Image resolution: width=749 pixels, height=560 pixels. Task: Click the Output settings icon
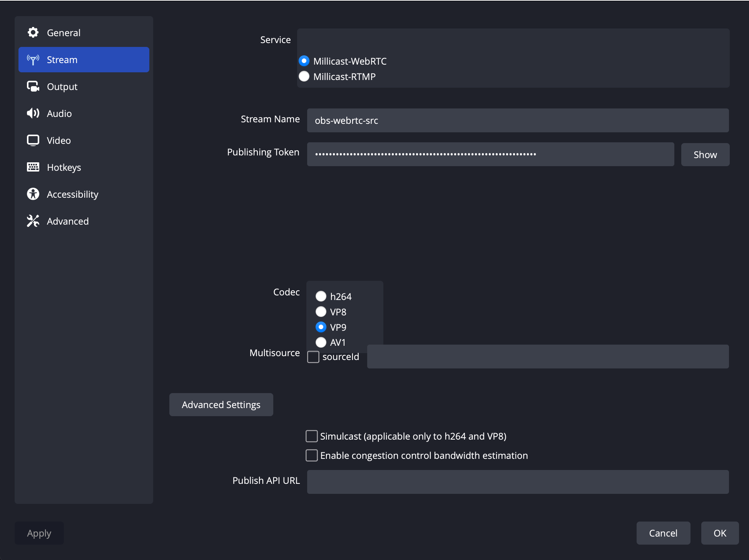(33, 87)
